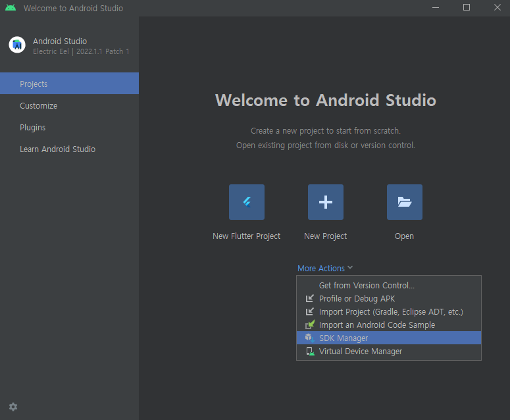Collapse the More Actions dropdown

[x=325, y=268]
